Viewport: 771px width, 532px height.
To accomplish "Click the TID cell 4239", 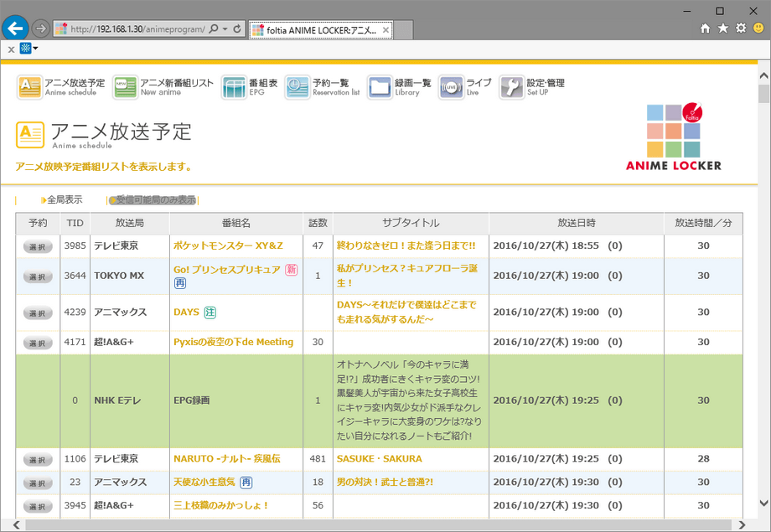I will pos(75,312).
